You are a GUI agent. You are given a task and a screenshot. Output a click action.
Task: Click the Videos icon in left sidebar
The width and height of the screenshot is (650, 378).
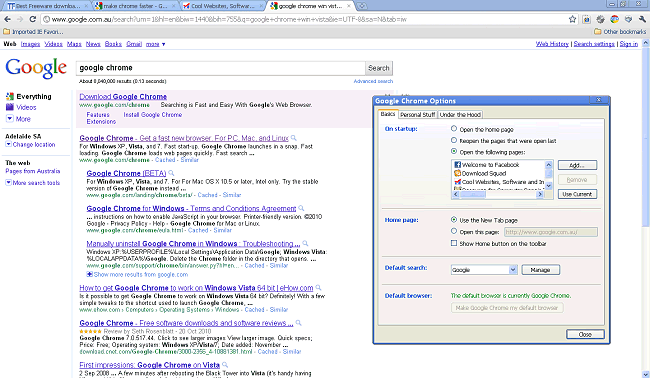pos(10,107)
